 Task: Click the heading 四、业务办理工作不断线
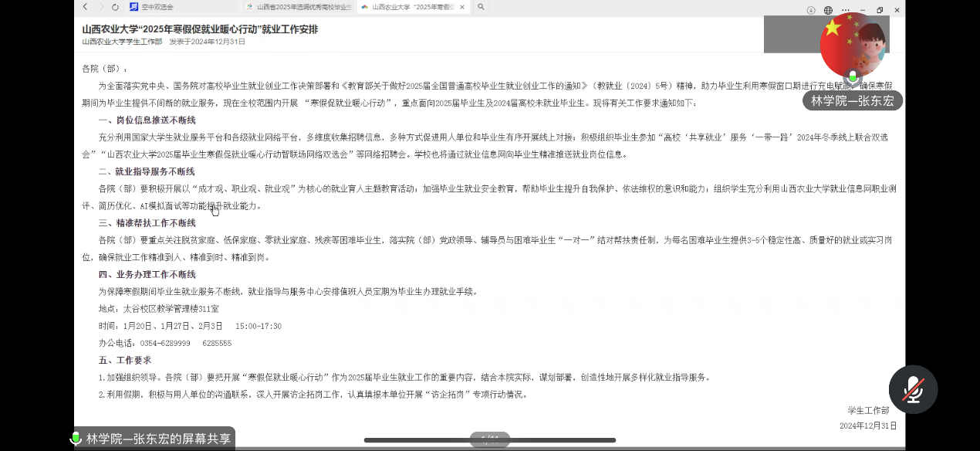click(147, 274)
